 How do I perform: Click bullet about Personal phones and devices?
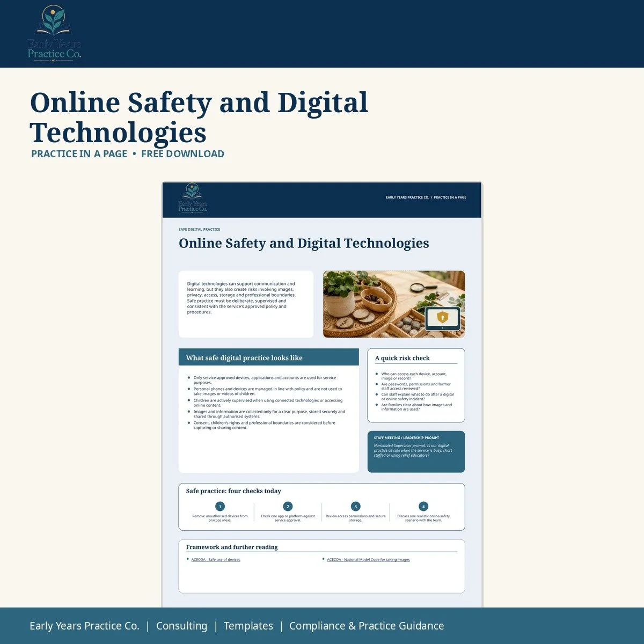(x=267, y=391)
